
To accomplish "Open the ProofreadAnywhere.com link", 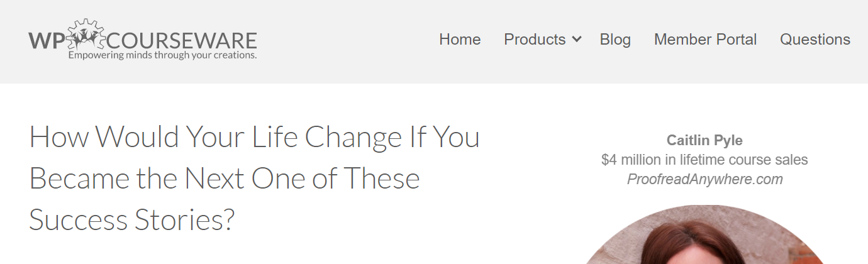I will [x=704, y=180].
